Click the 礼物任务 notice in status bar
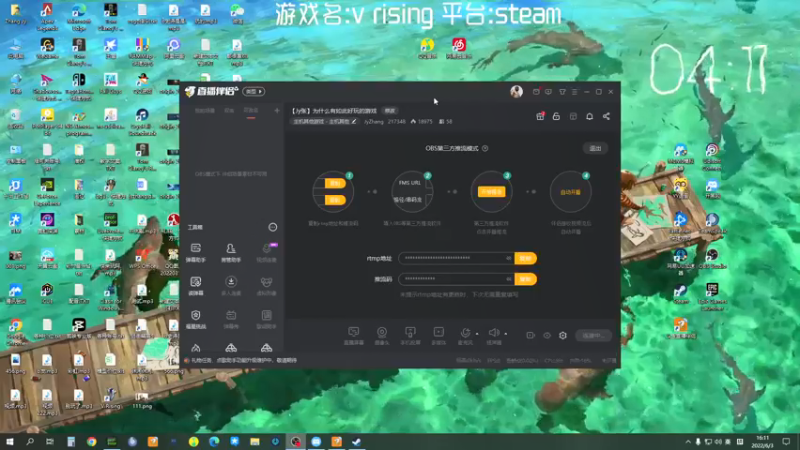The height and width of the screenshot is (450, 800). click(240, 360)
